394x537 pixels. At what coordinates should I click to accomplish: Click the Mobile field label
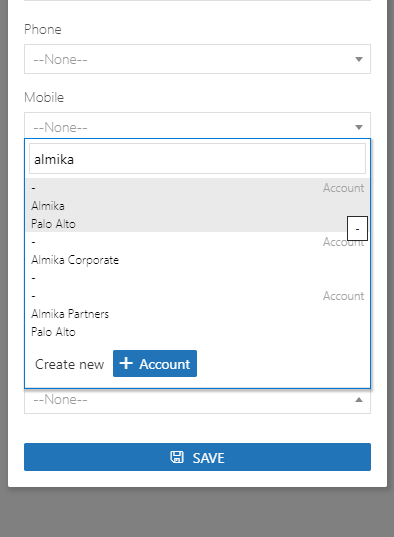click(x=44, y=98)
